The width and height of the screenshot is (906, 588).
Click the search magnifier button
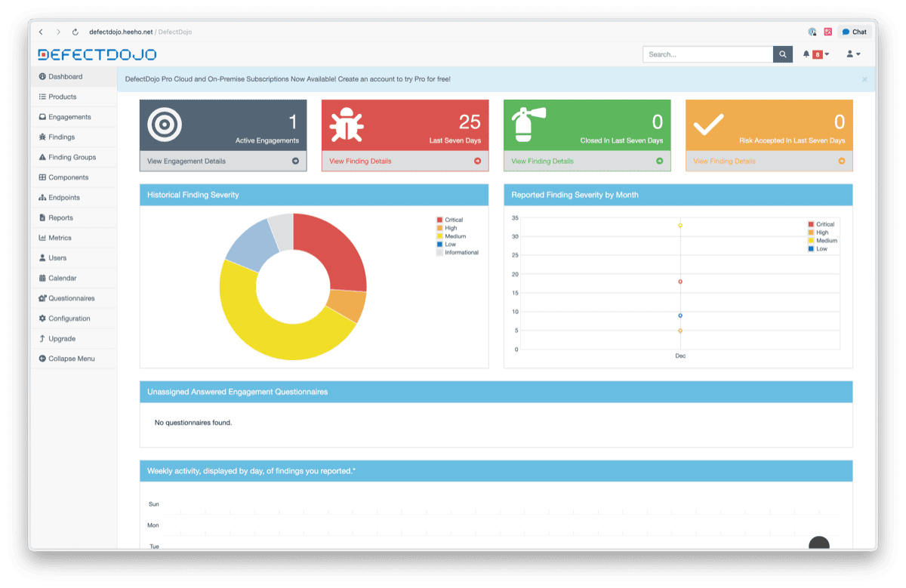[x=783, y=54]
